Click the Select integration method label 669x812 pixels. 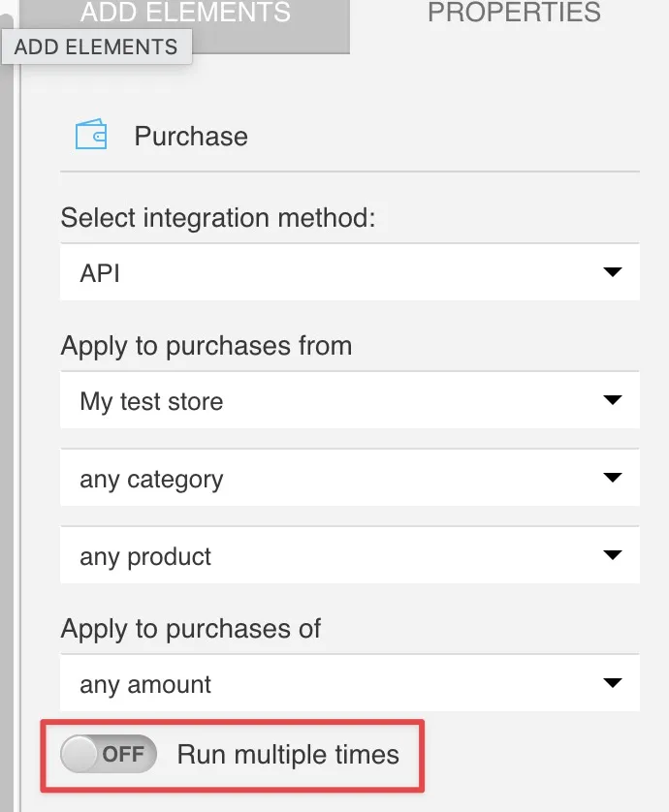[x=218, y=217]
